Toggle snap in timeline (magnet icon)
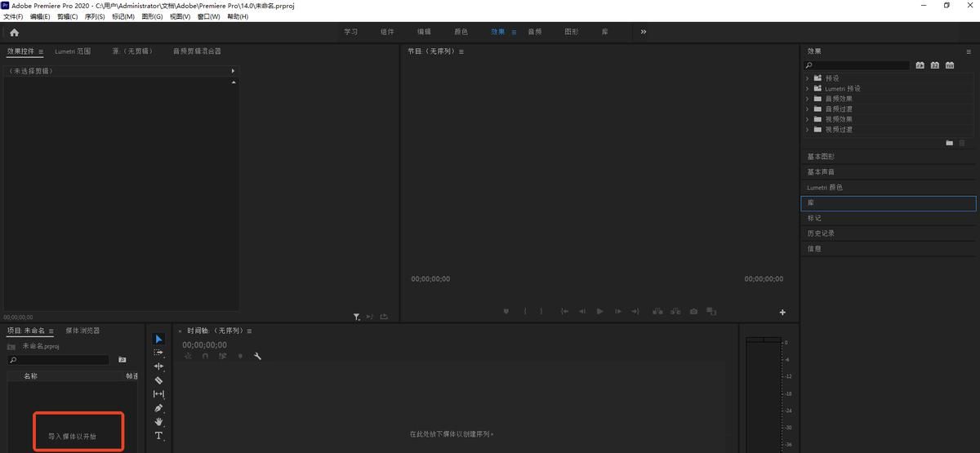 pyautogui.click(x=205, y=356)
